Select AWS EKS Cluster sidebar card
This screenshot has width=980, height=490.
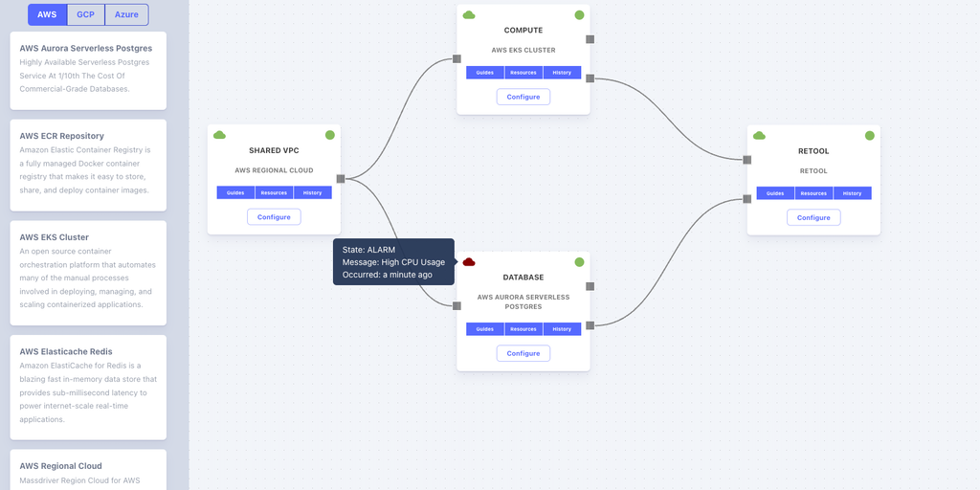coord(88,273)
